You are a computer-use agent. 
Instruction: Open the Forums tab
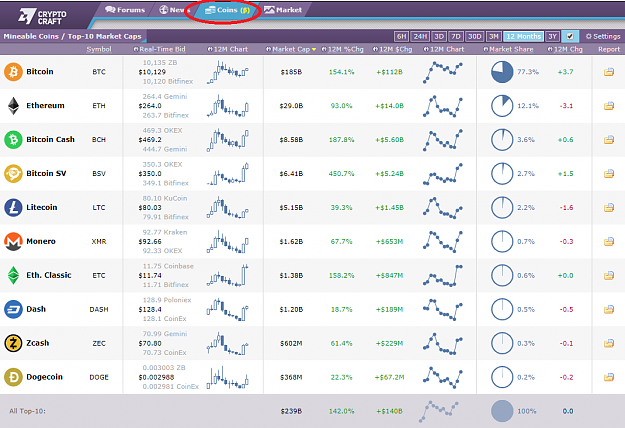tap(125, 10)
